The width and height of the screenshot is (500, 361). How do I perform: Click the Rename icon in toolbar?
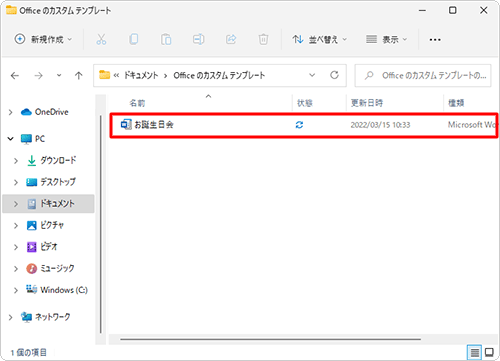pos(198,39)
